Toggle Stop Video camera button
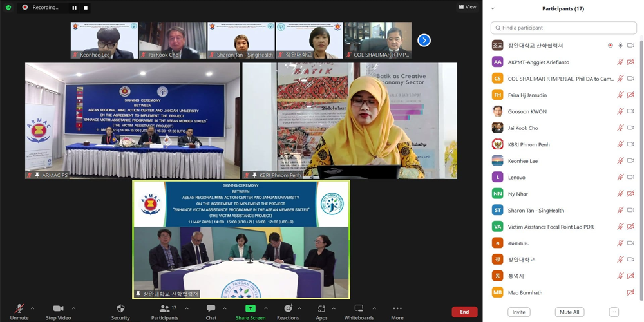This screenshot has height=322, width=644. 58,309
